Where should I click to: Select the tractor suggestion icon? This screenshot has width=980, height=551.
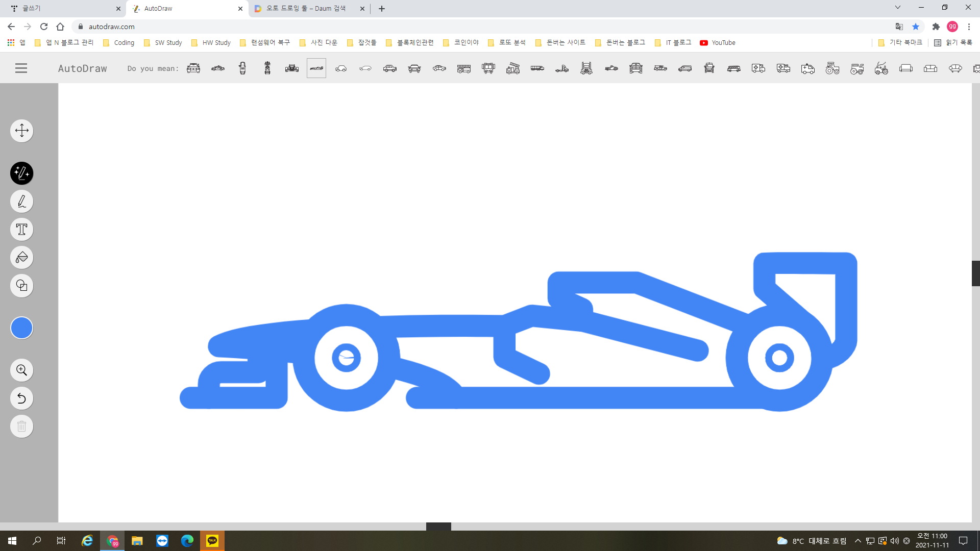pos(832,68)
